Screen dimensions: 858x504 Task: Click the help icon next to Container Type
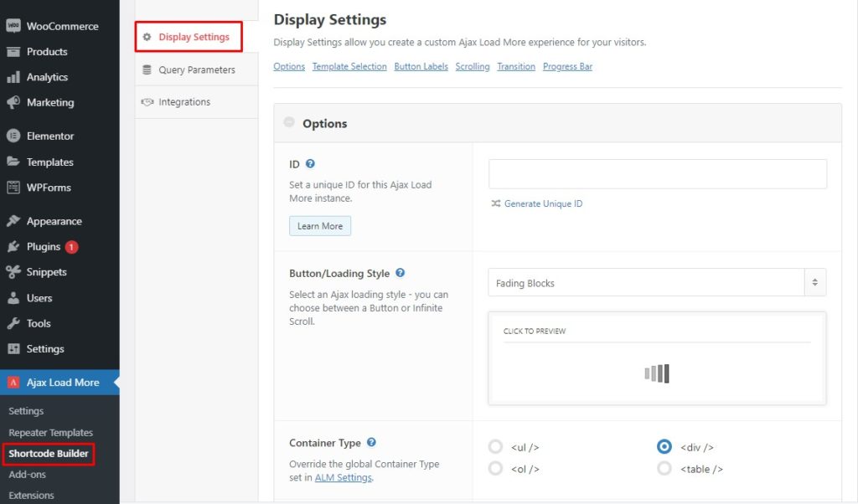pyautogui.click(x=371, y=442)
